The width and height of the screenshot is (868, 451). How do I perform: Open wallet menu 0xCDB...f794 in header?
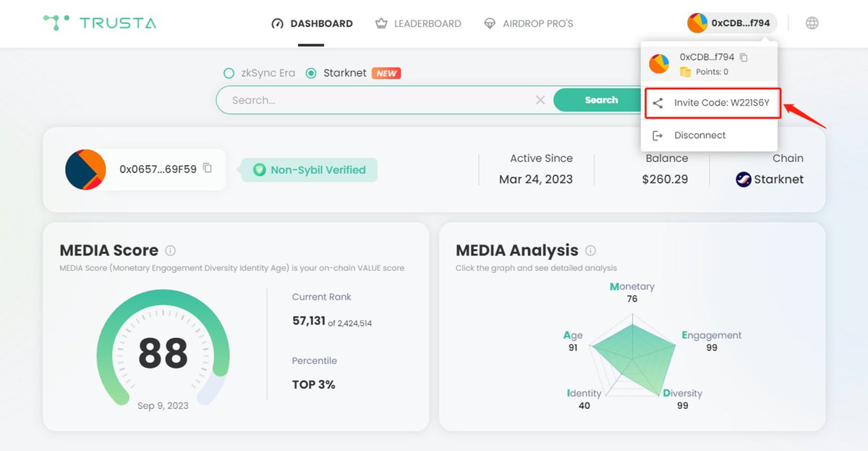[x=732, y=23]
